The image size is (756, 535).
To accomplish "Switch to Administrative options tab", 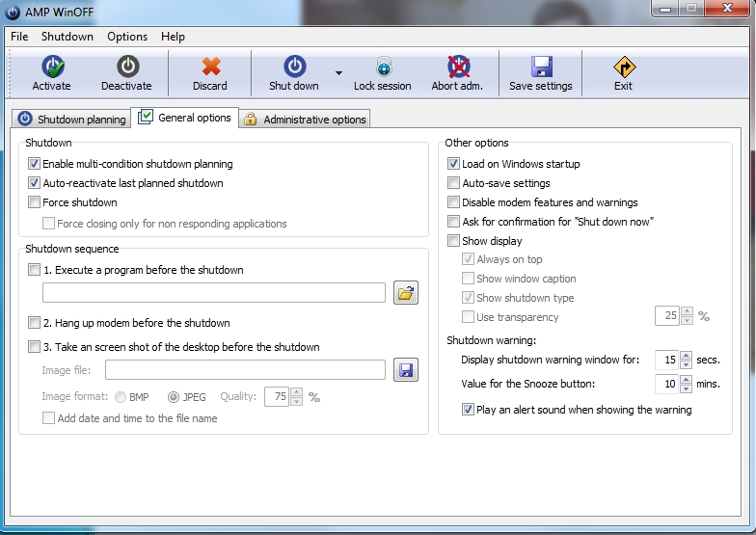I will 305,120.
